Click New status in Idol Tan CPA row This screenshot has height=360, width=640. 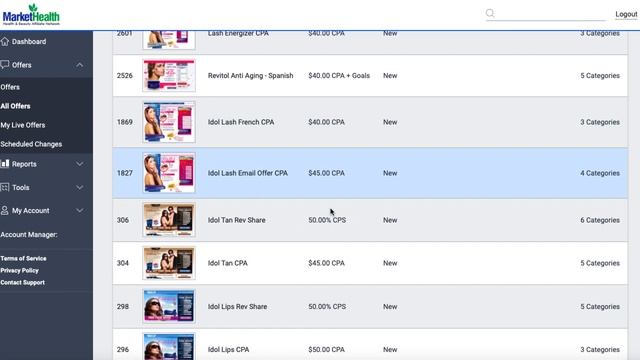[390, 263]
